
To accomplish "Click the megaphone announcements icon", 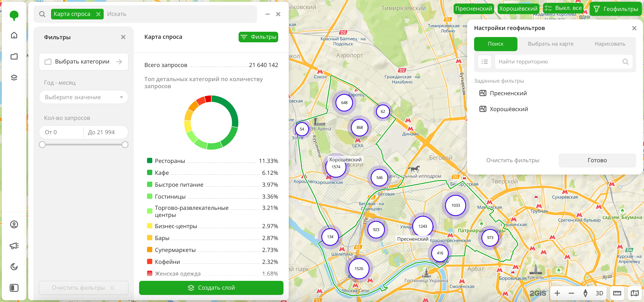I will (x=14, y=246).
